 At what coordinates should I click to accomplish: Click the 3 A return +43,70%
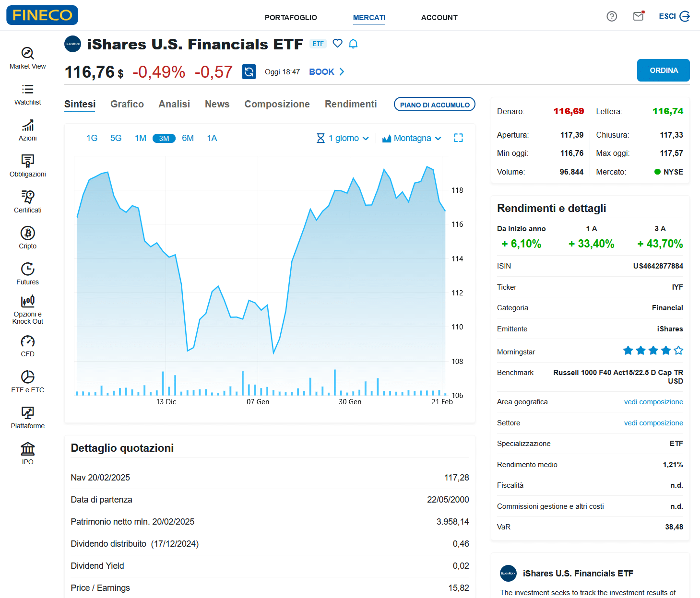click(x=660, y=244)
